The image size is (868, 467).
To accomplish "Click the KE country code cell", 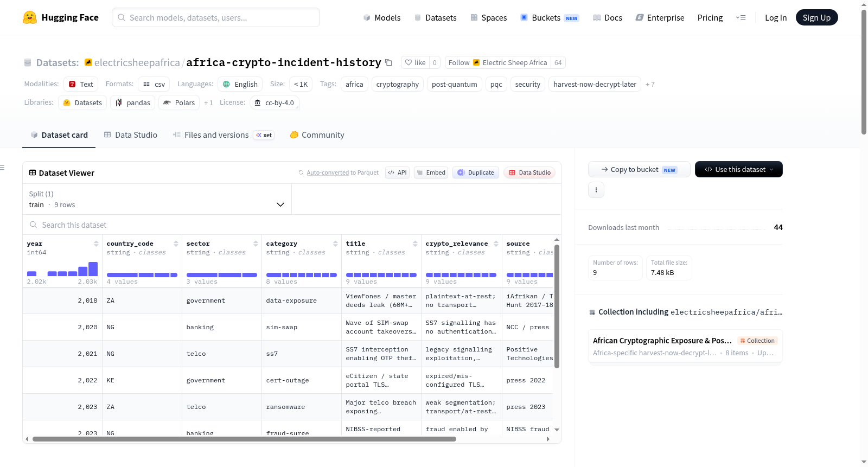I will point(142,380).
